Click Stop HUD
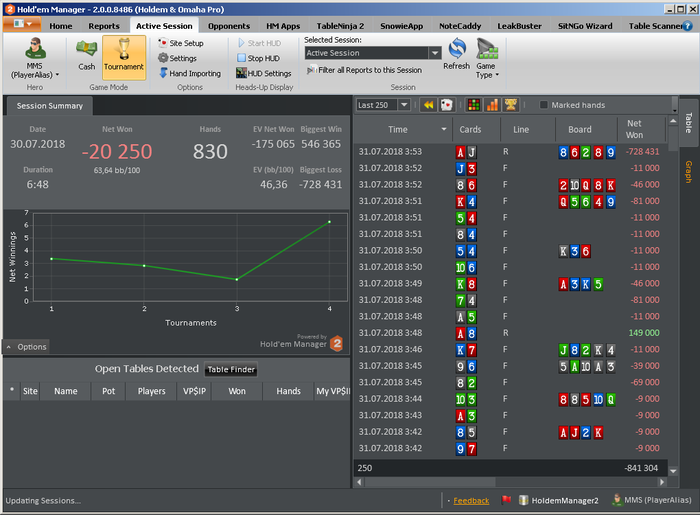 click(x=258, y=58)
